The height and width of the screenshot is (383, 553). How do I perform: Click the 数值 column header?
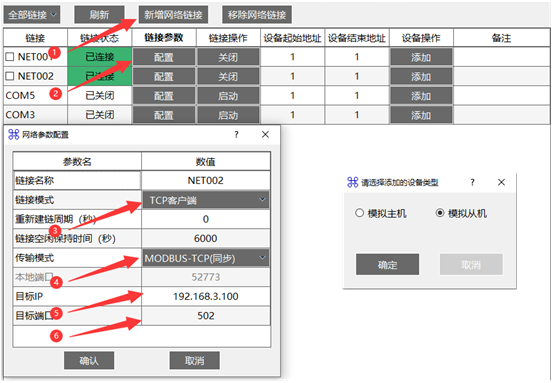206,162
